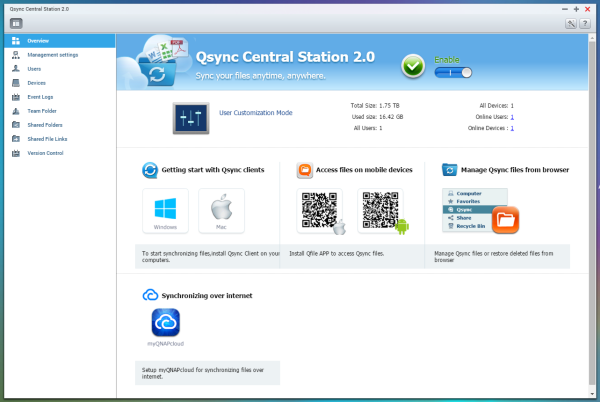
Task: Select Team Folder in sidebar
Action: (x=43, y=111)
